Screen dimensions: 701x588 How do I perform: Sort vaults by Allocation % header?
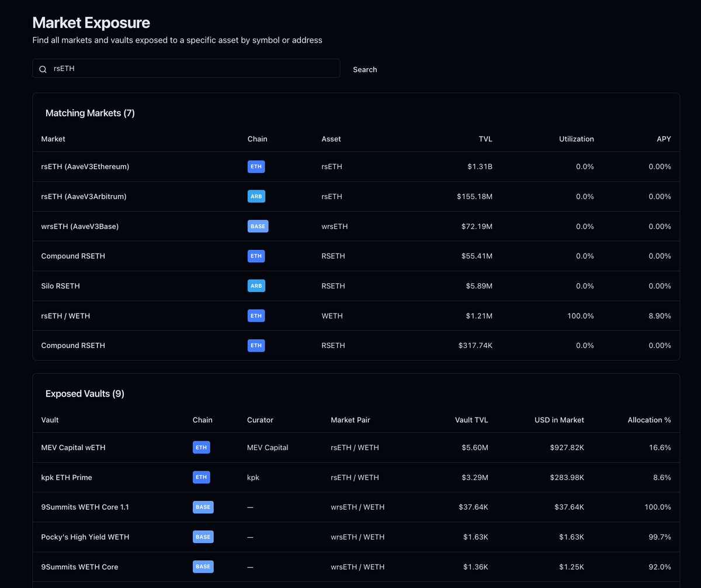tap(649, 420)
